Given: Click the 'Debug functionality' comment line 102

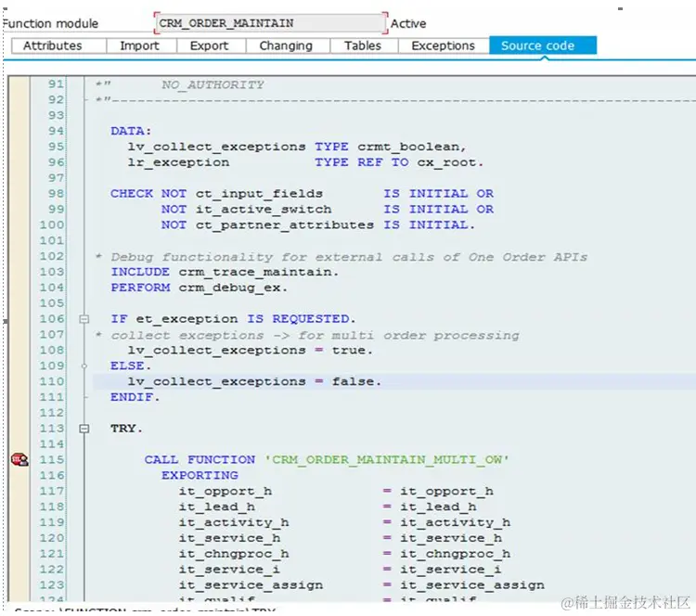Looking at the screenshot, I should [342, 257].
